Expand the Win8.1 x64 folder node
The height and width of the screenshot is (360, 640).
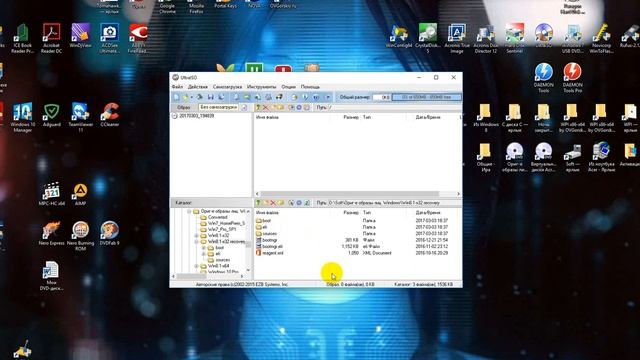[196, 266]
